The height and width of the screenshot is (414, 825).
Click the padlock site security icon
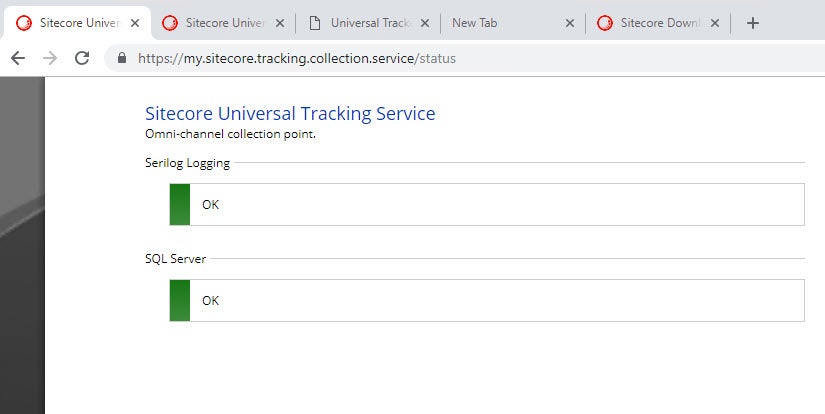coord(122,58)
